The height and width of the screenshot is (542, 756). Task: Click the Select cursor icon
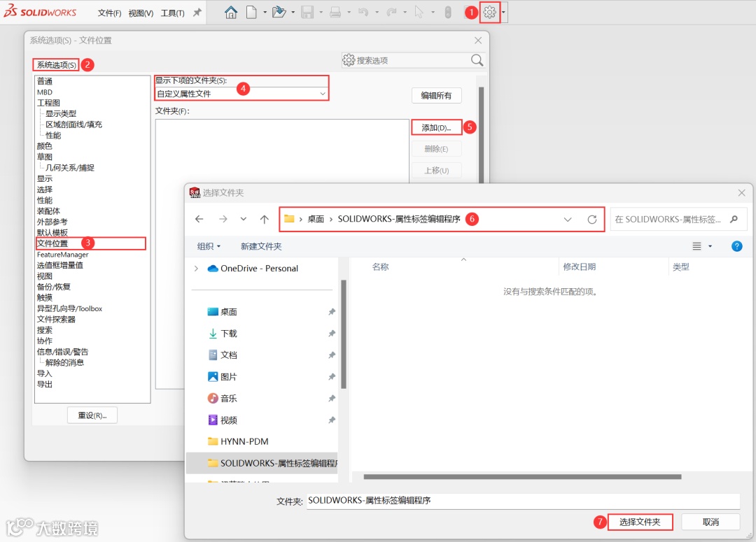[x=419, y=13]
